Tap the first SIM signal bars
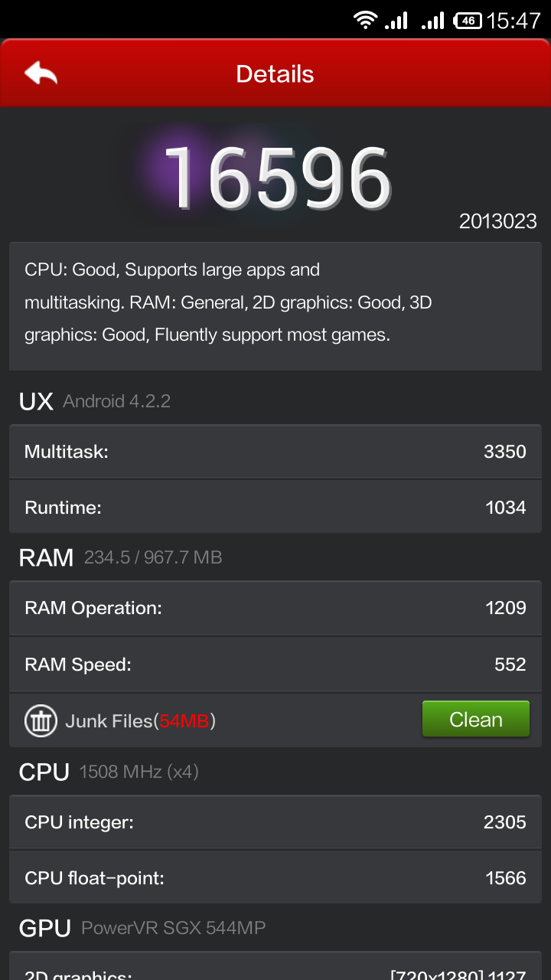 click(396, 21)
